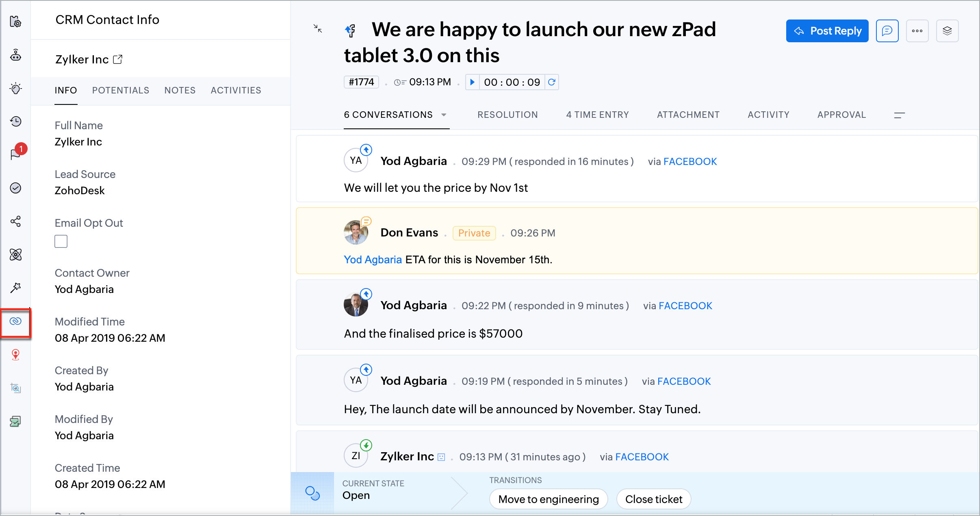Click the share icon in left sidebar
The image size is (980, 516).
pyautogui.click(x=15, y=221)
